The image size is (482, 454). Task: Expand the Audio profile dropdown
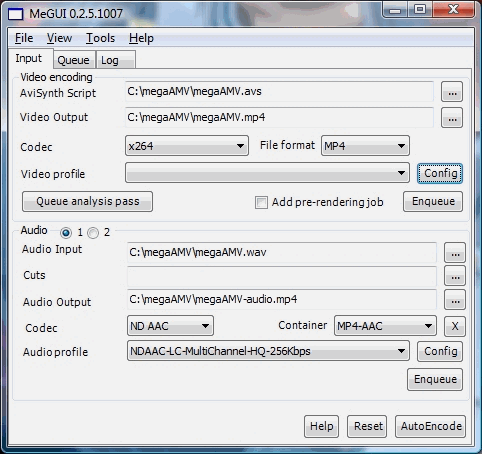(268, 351)
